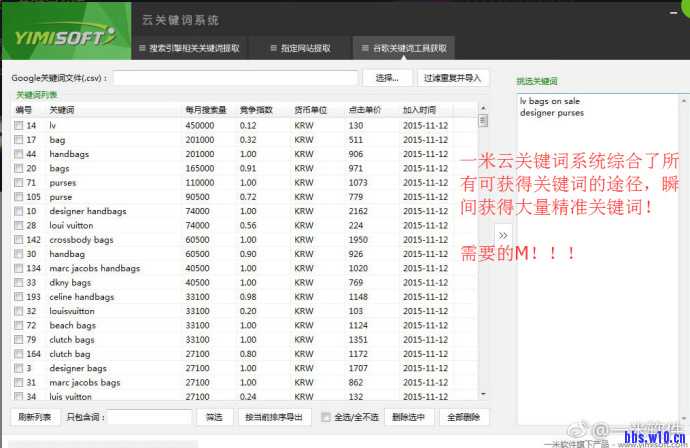Select the checkbox for 'crossbody bags'
This screenshot has height=448, width=690.
tap(19, 241)
